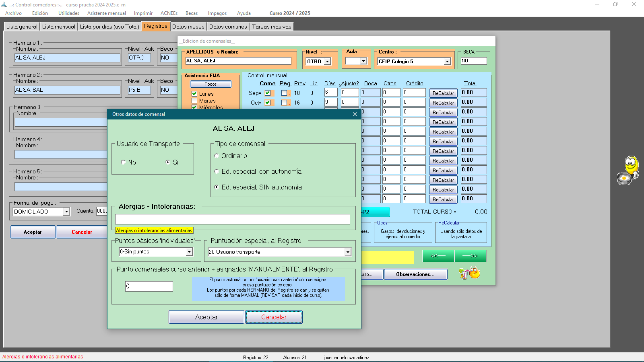Open the Edición menu
This screenshot has width=644, height=362.
pos(40,13)
